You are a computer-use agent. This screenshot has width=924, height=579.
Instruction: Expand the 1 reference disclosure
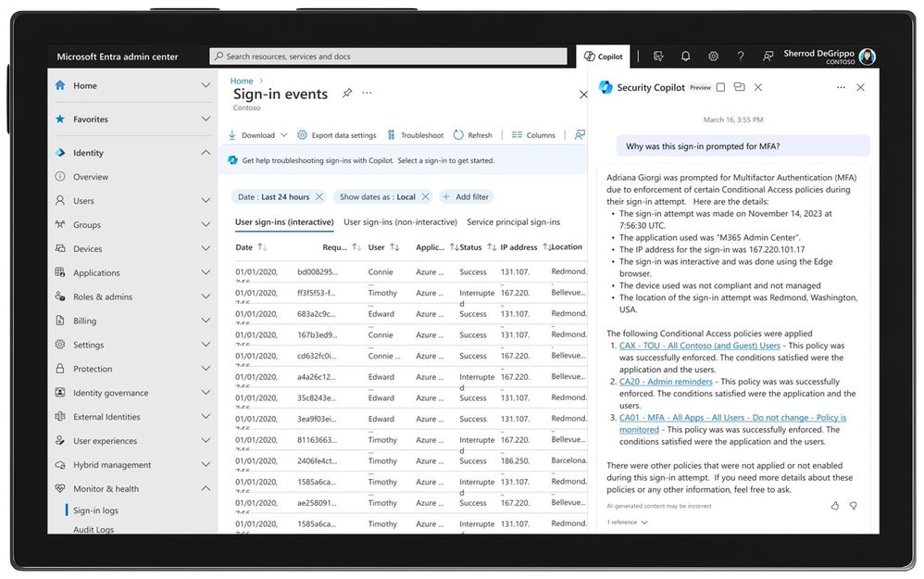(x=628, y=522)
